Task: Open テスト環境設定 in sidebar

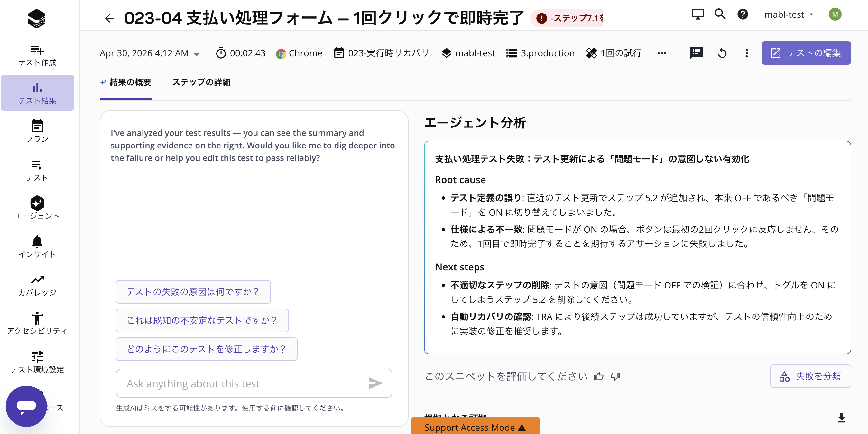Action: [x=37, y=362]
